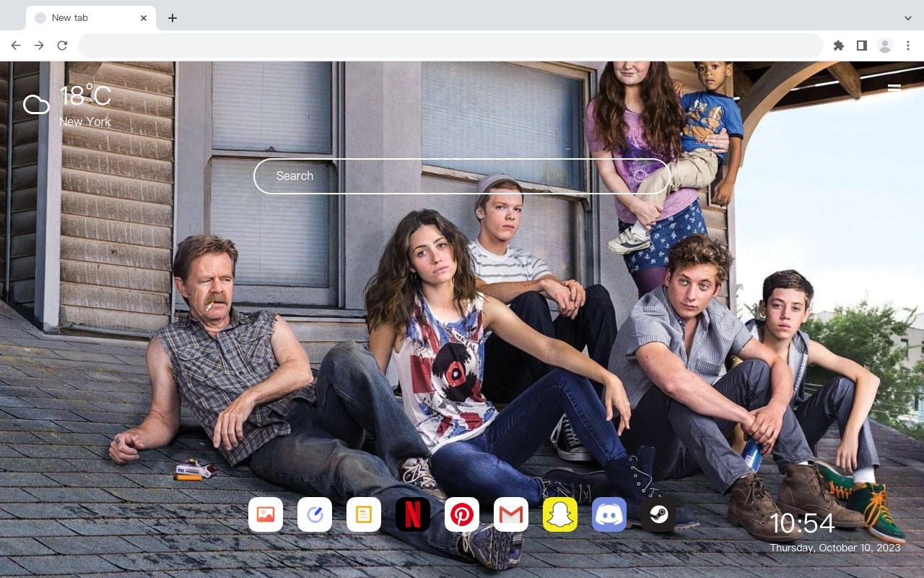Open Chrome's three-dot menu

pos(908,46)
